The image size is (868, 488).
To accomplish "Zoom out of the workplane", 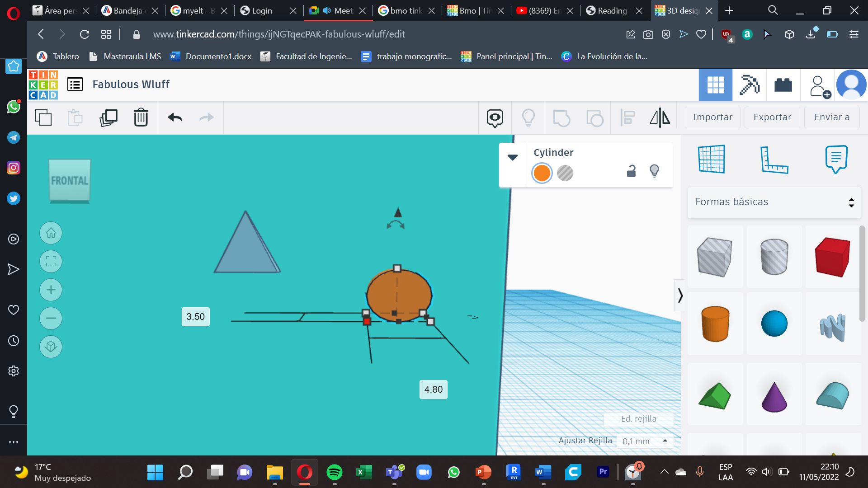I will click(x=51, y=319).
